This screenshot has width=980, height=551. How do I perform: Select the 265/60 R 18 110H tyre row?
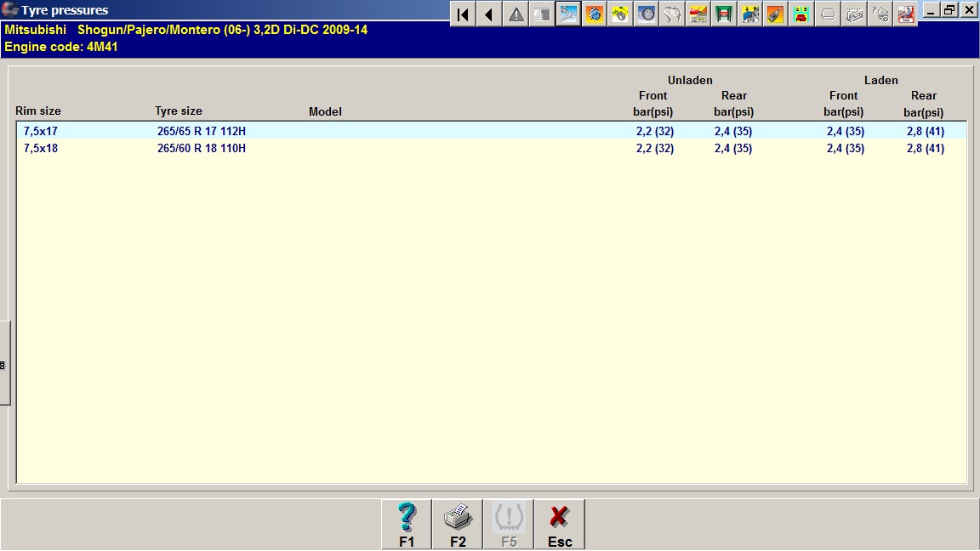(202, 148)
